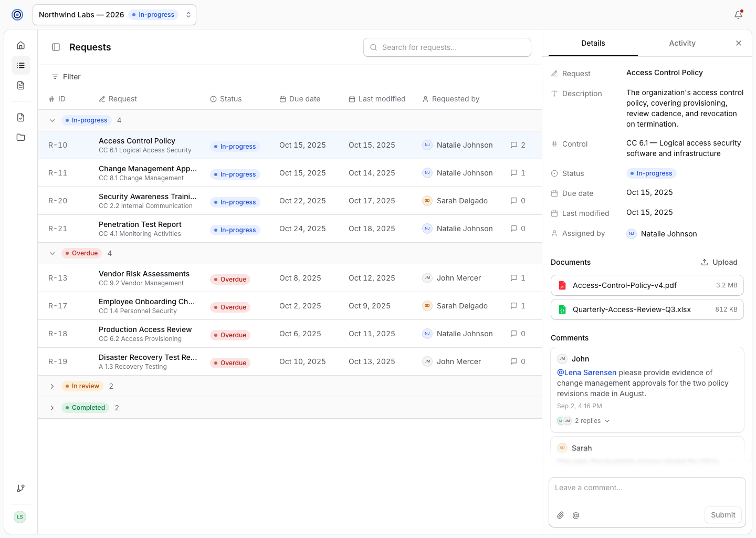Open the LS user avatar

coord(20,517)
